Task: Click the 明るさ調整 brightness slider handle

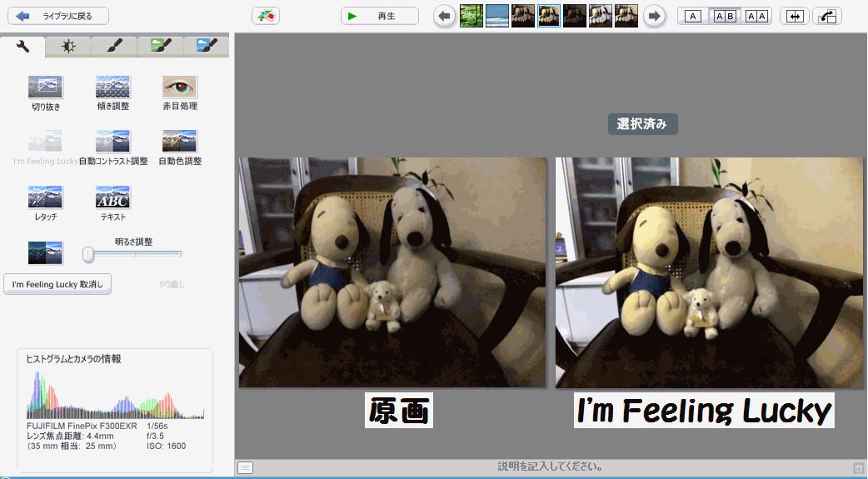Action: pos(88,253)
